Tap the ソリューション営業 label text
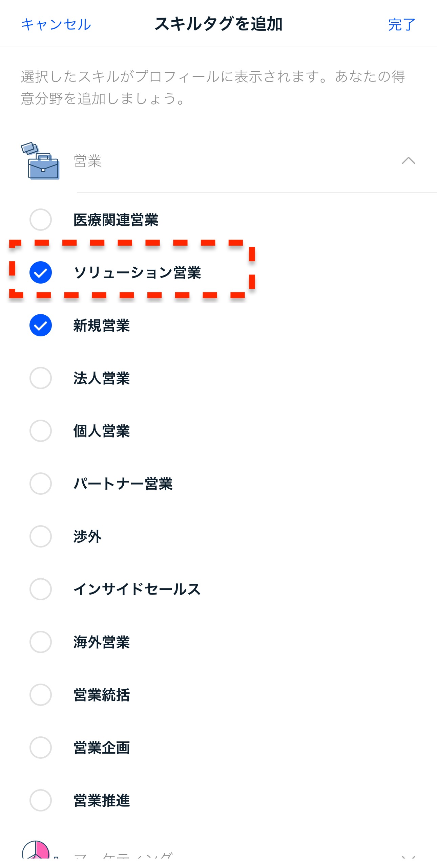The width and height of the screenshot is (437, 868). 137,272
